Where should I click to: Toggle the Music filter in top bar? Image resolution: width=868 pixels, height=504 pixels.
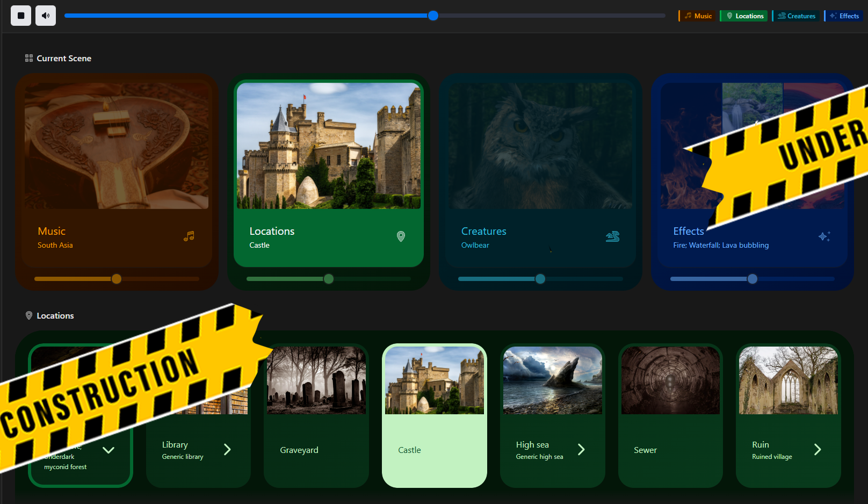pyautogui.click(x=698, y=16)
